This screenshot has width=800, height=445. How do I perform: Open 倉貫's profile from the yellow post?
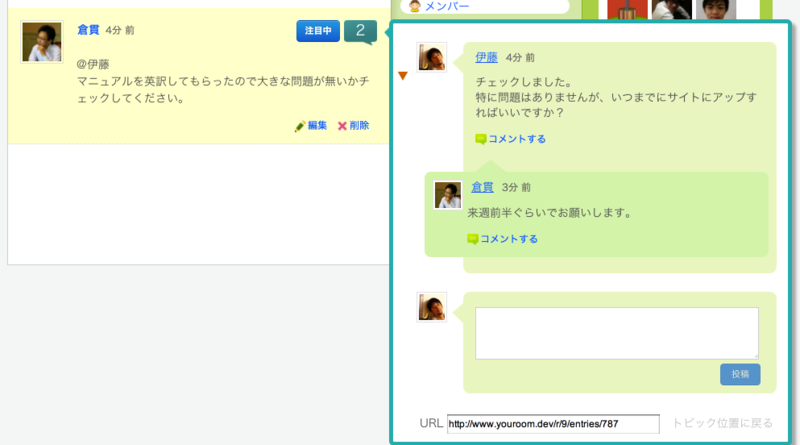coord(88,30)
